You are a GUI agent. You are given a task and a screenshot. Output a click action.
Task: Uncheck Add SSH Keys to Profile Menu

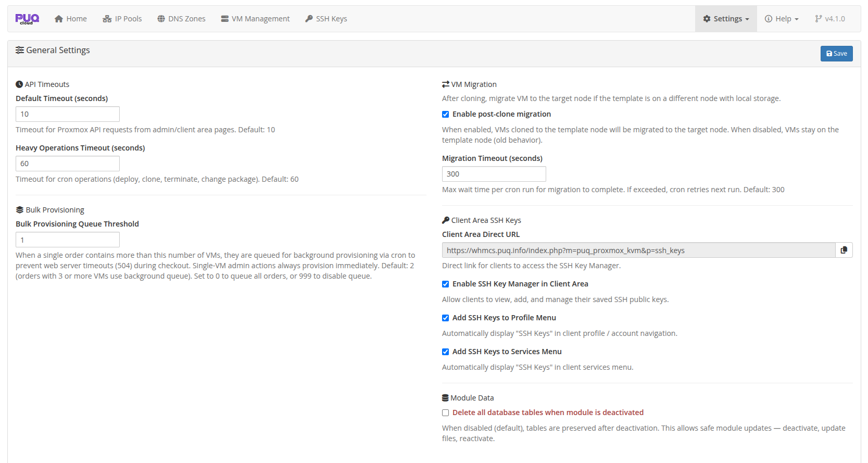(x=446, y=318)
